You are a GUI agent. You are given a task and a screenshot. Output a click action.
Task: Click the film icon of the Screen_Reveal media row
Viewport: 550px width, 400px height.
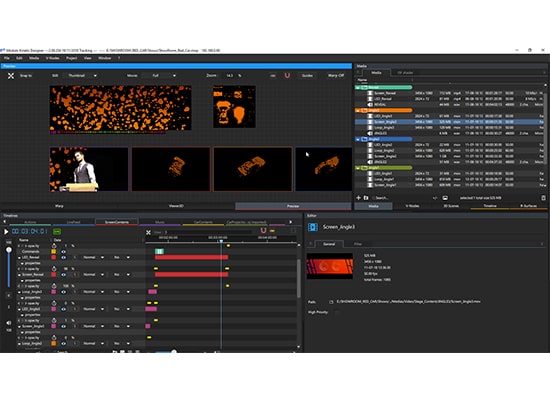click(x=370, y=93)
